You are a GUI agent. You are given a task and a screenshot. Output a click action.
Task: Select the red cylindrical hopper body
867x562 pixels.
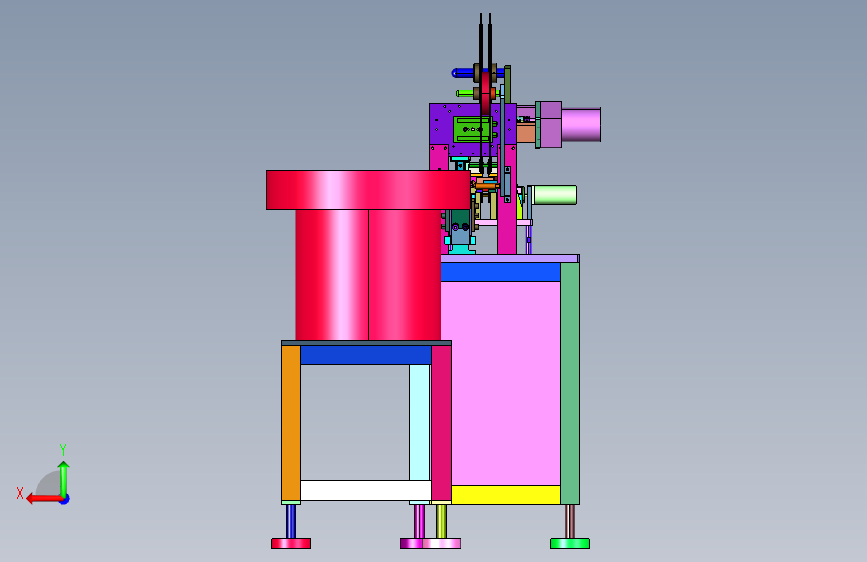coord(368,275)
